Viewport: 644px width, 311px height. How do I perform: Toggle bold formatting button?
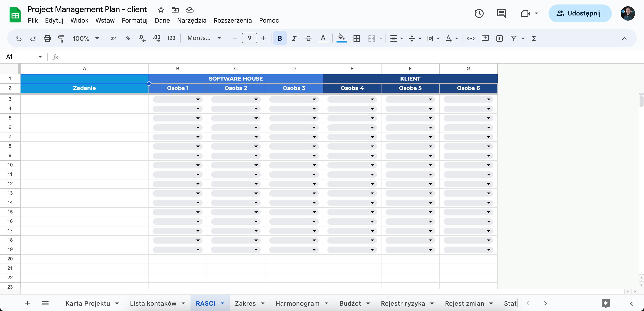(x=280, y=38)
